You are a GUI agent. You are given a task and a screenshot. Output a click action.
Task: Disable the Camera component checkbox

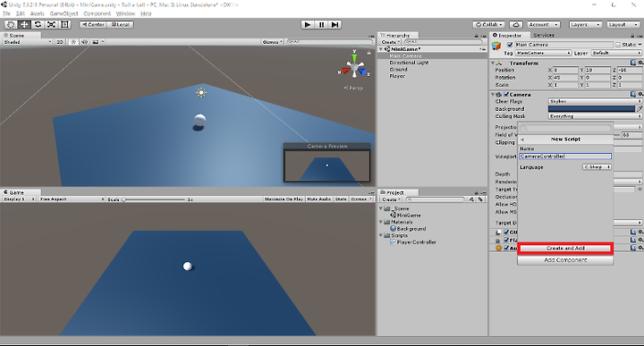click(x=506, y=95)
